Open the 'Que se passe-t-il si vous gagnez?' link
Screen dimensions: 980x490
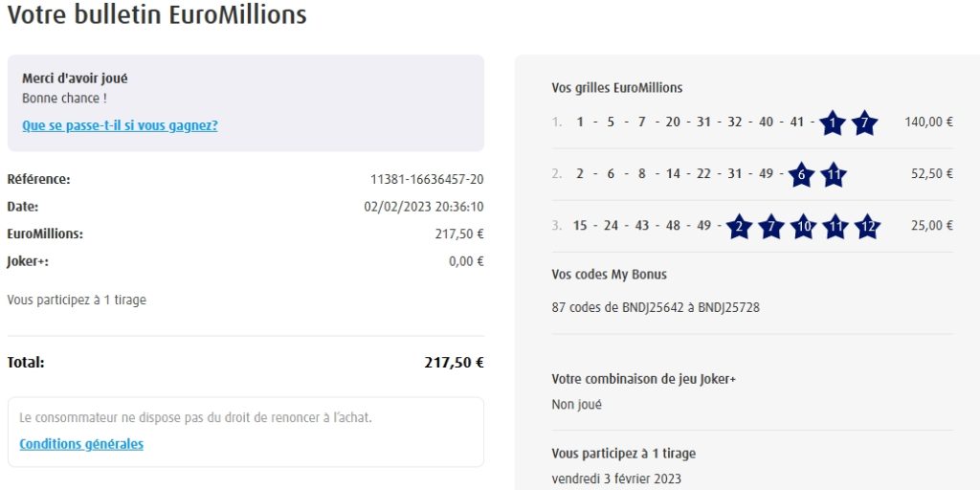[120, 125]
